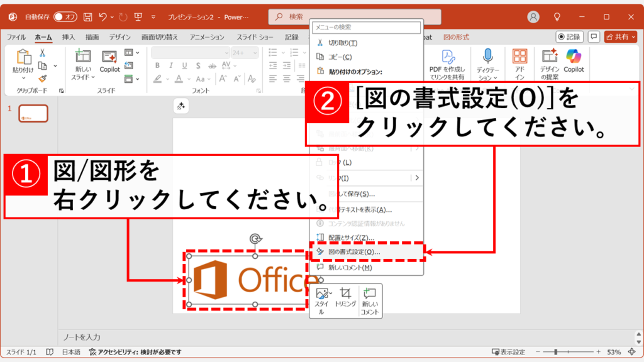
Task: Click the Designer suggestions (デザインの提案) icon
Action: pos(550,56)
